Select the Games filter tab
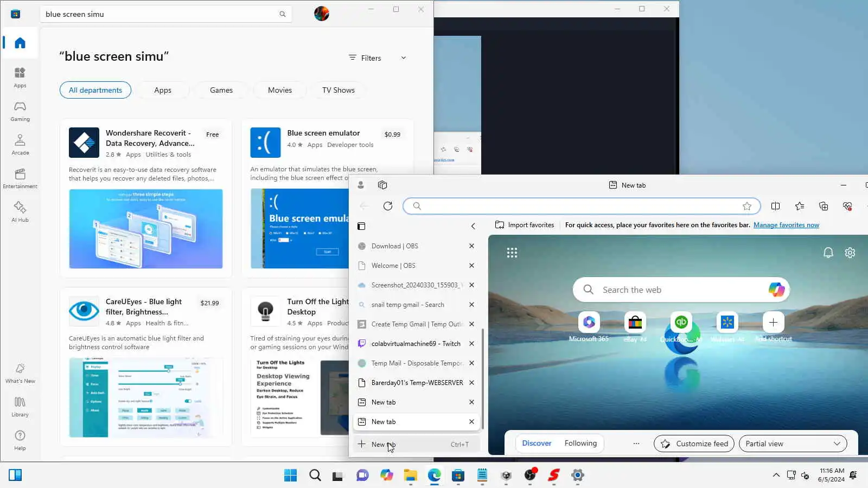Viewport: 868px width, 488px height. click(221, 90)
